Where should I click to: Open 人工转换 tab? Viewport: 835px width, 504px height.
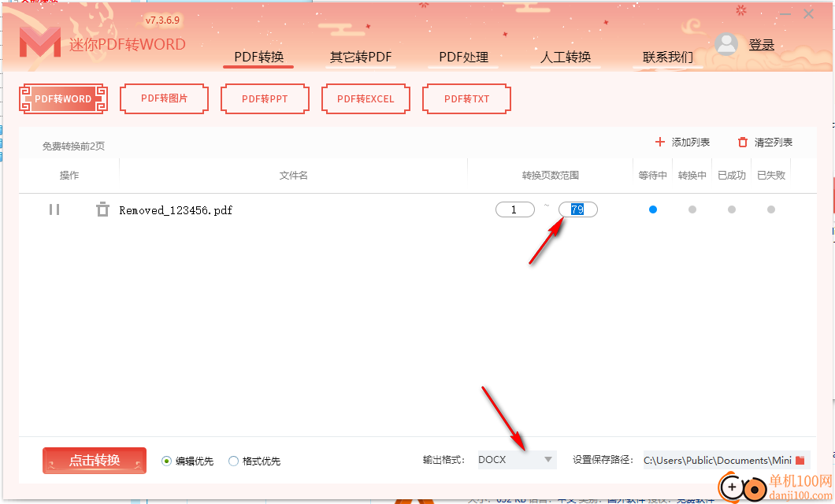(x=566, y=57)
